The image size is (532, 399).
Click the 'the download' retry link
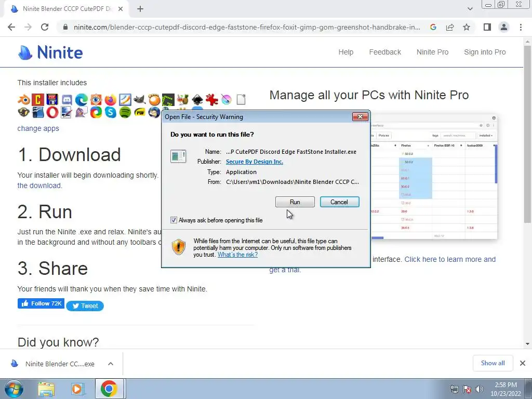[39, 185]
